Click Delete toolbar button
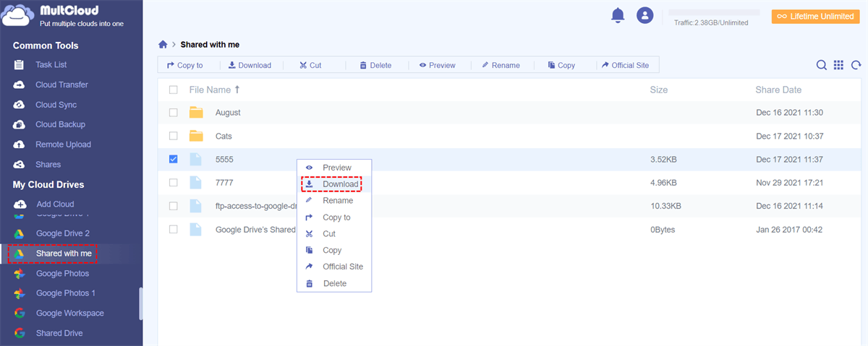Screen dimensions: 868x346 (375, 65)
